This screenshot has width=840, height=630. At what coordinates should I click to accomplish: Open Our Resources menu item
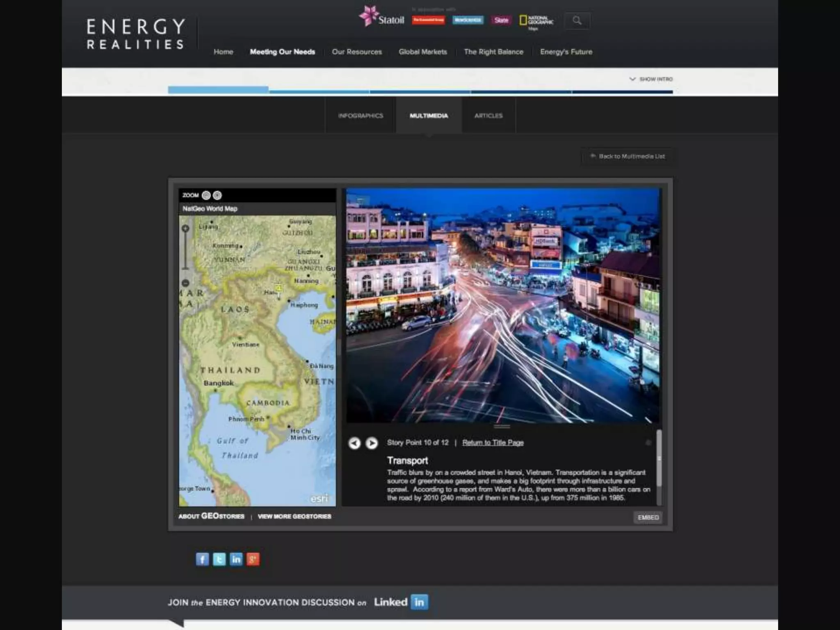(357, 52)
